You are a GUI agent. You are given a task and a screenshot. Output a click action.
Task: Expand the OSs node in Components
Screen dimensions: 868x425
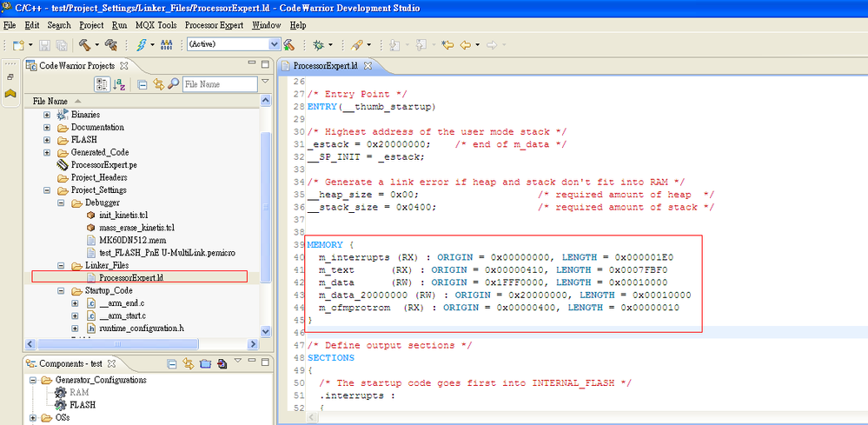[33, 418]
